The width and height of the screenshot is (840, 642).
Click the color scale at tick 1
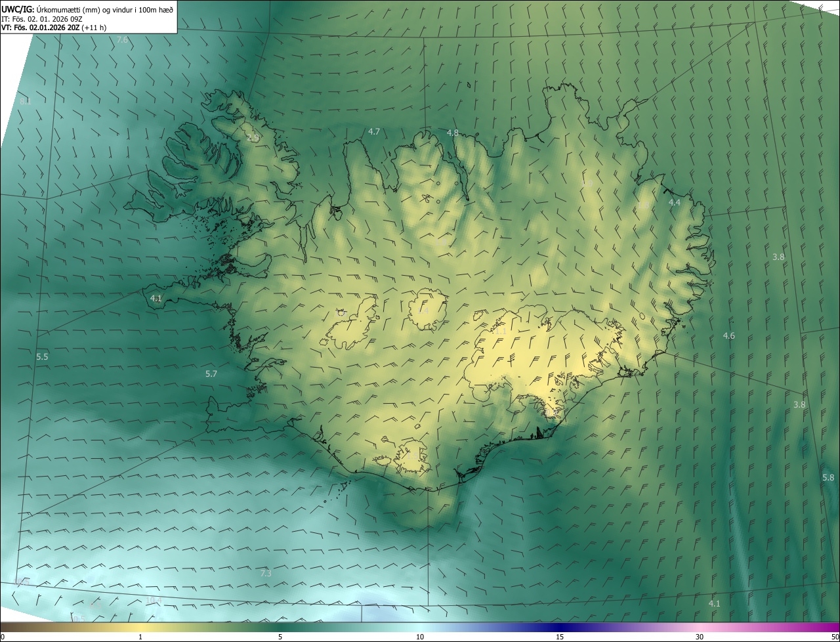click(140, 628)
